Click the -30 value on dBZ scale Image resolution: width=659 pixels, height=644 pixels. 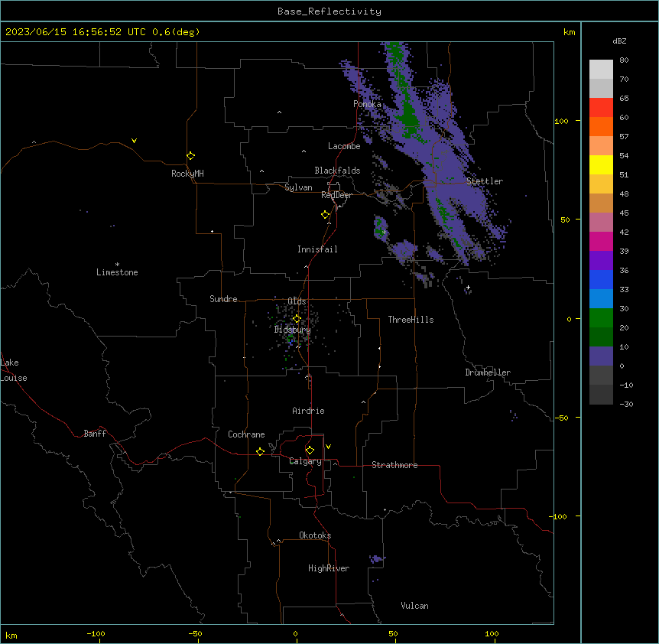[626, 404]
